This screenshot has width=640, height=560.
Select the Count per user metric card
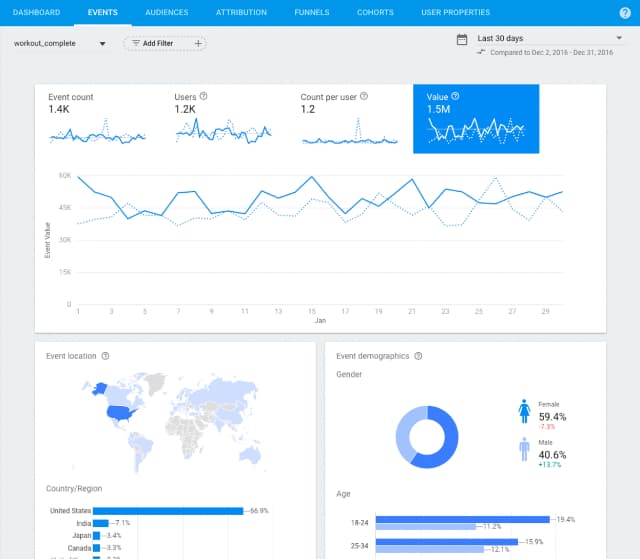(350, 119)
